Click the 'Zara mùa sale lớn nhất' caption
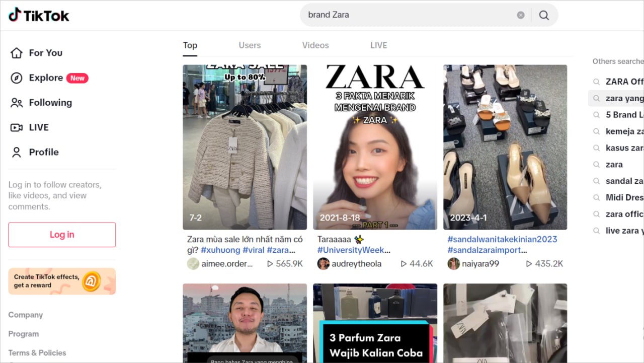 [x=245, y=245]
